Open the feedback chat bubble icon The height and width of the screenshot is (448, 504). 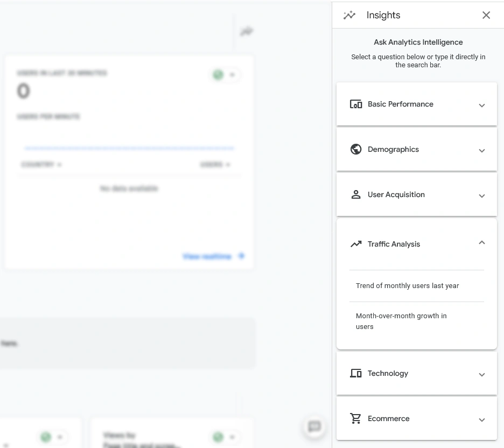tap(314, 427)
